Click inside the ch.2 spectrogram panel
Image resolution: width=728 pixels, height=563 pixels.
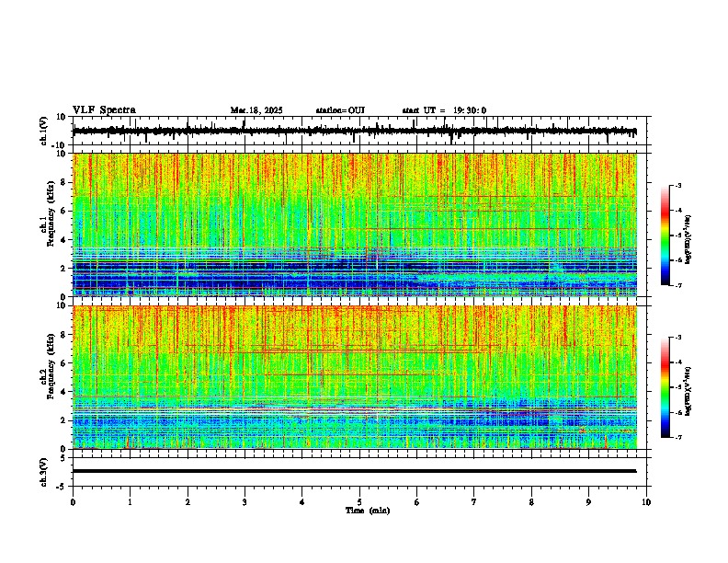point(355,377)
